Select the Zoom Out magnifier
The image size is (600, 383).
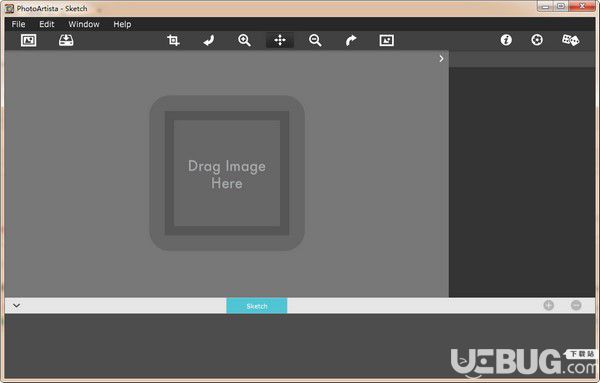[315, 40]
